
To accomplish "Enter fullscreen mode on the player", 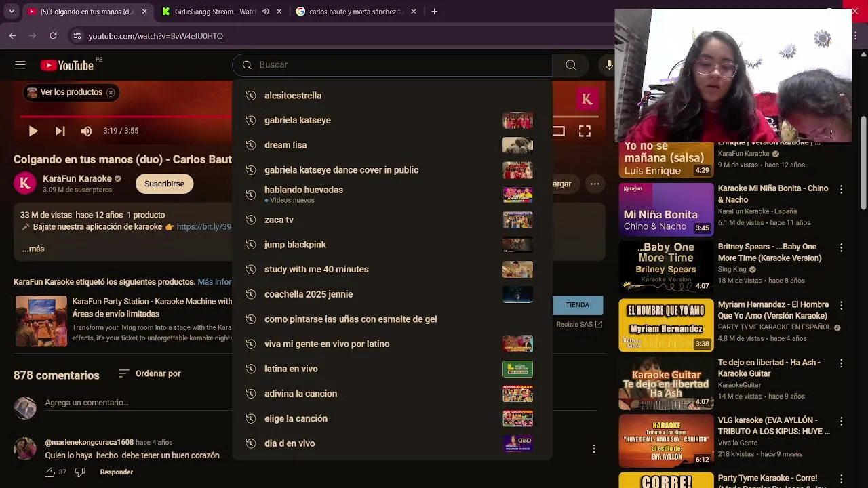I will tap(585, 131).
